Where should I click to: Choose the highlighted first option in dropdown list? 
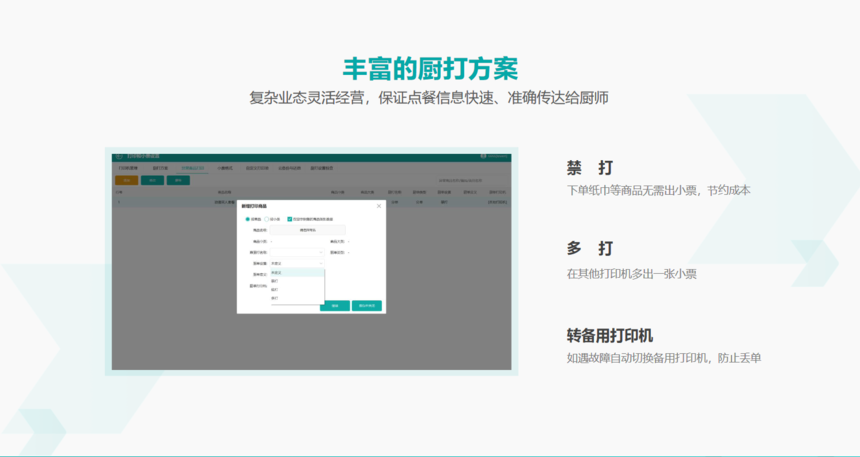coord(297,272)
